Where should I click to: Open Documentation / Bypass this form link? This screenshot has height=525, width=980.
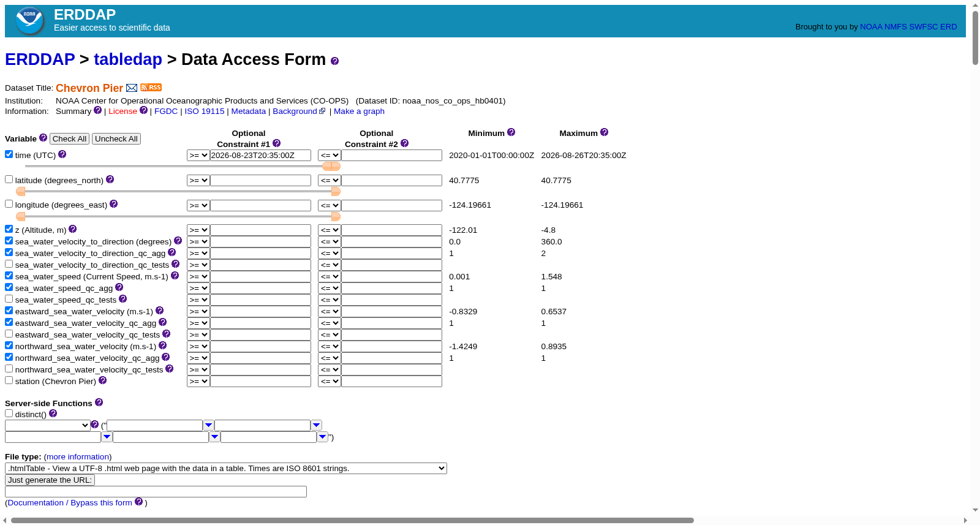click(70, 503)
